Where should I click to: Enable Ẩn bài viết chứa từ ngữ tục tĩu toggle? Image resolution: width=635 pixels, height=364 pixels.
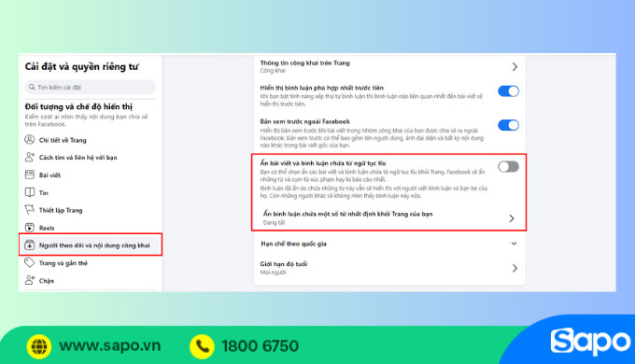(508, 166)
